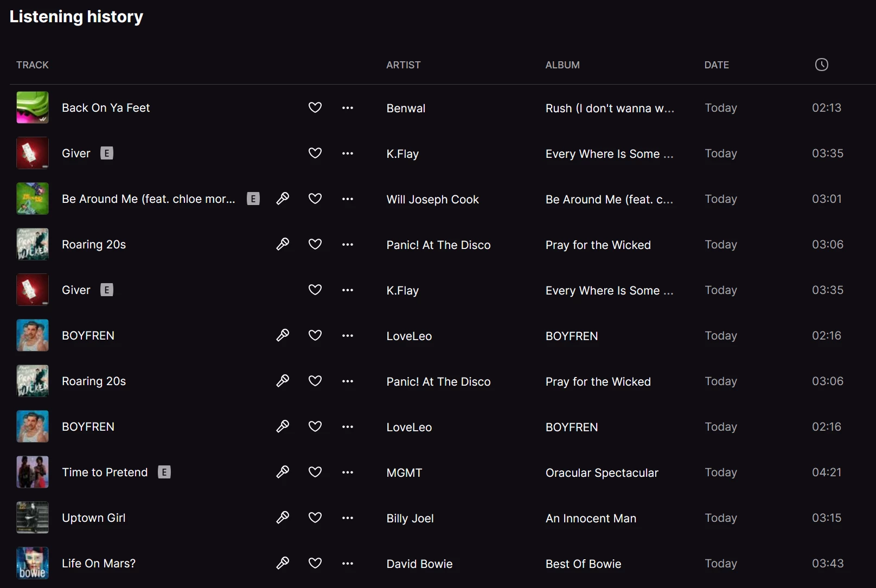
Task: Sort by the ALBUM column header
Action: pyautogui.click(x=562, y=65)
